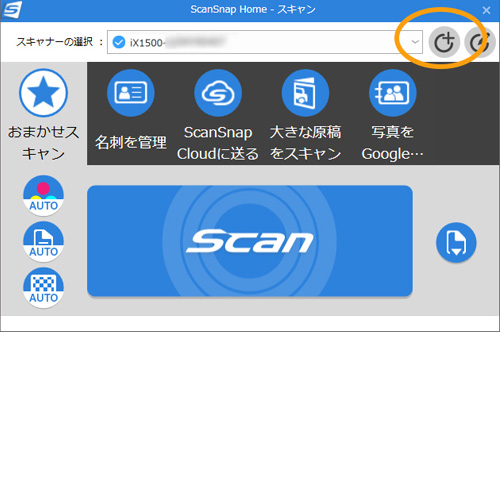The image size is (500, 477).
Task: Add a new profile with plus icon
Action: point(444,42)
